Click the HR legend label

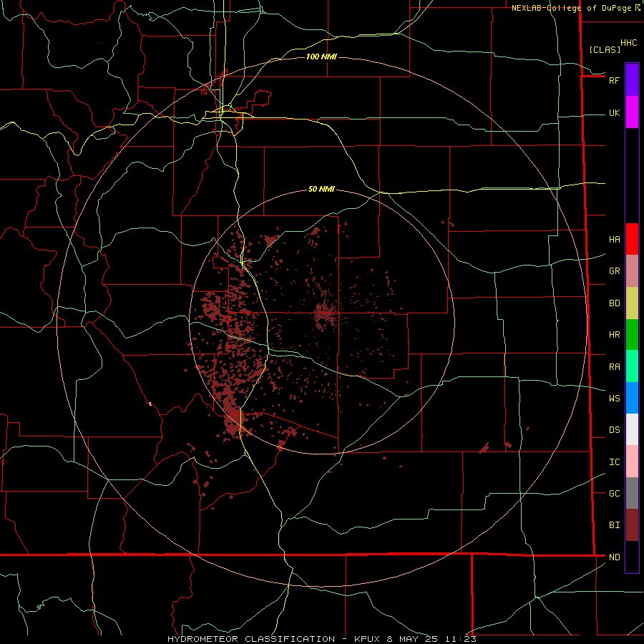tap(615, 335)
